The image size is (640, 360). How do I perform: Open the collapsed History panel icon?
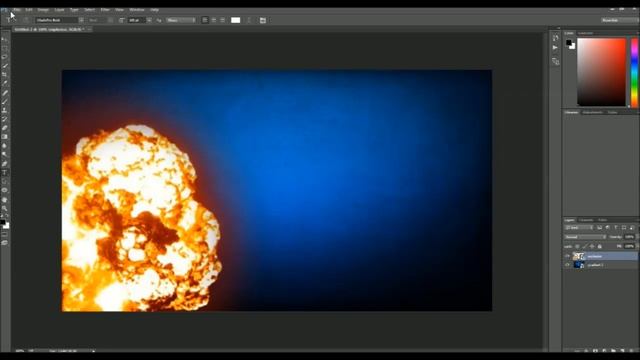556,38
